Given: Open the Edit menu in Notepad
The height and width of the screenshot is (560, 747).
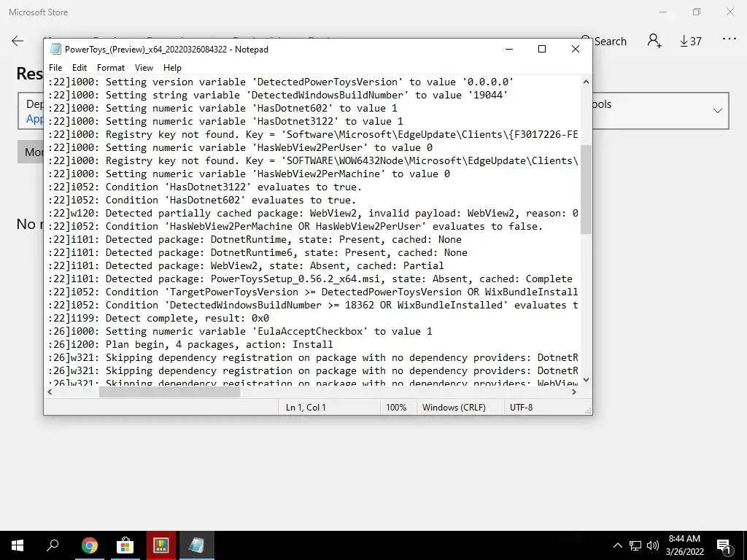Looking at the screenshot, I should [79, 68].
